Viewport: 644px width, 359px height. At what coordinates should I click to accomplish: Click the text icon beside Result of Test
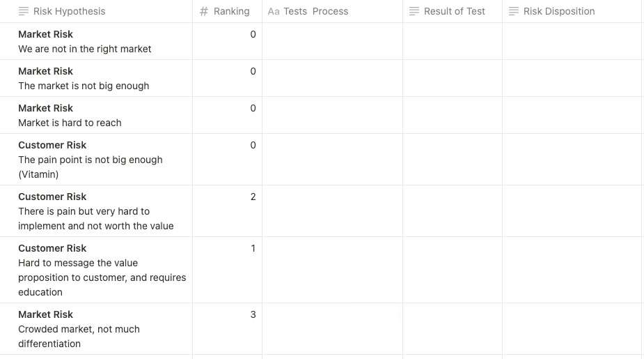tap(414, 11)
